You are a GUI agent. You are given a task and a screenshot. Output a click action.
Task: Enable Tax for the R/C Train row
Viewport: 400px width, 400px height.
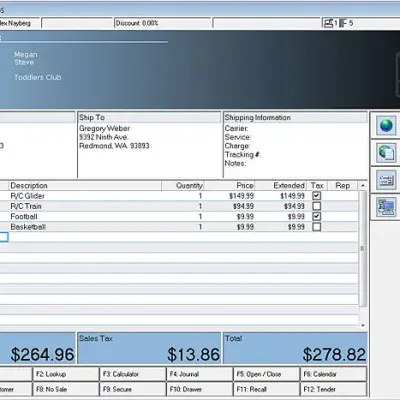tap(317, 206)
